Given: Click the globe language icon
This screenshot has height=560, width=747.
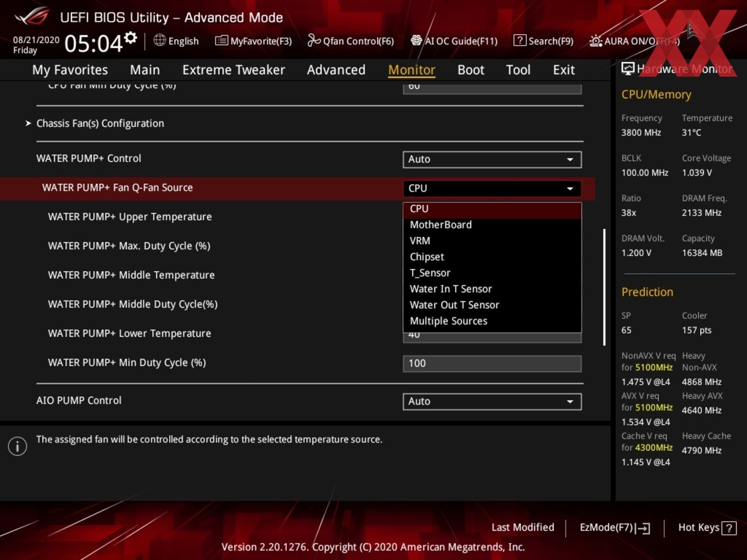Looking at the screenshot, I should tap(159, 40).
